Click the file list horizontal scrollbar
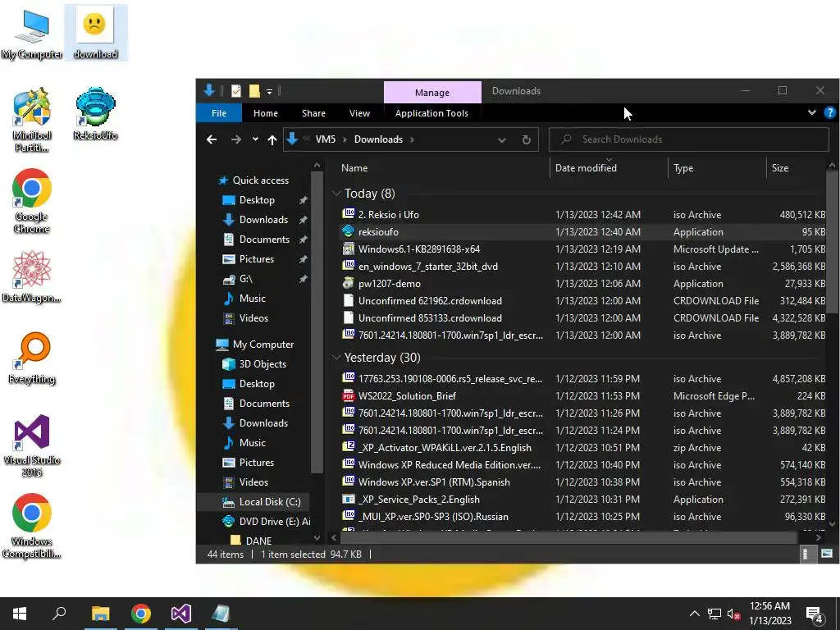Screen dimensions: 840x630 click(569, 537)
